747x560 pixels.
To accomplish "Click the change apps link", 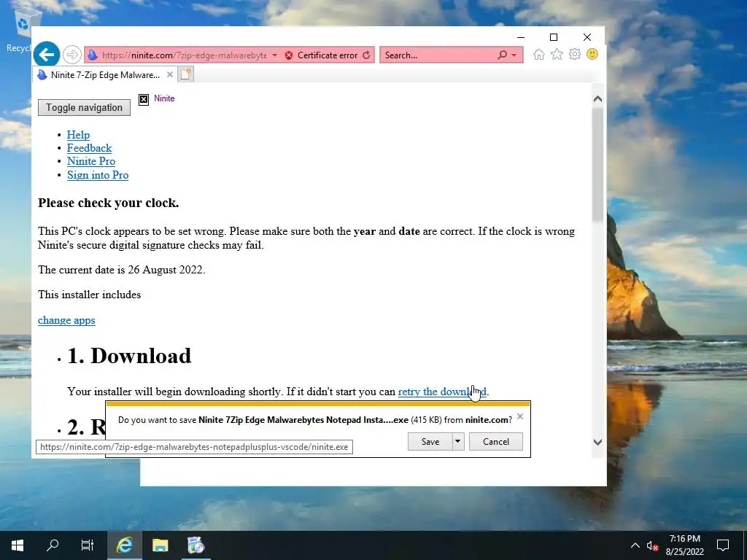I will [x=66, y=320].
